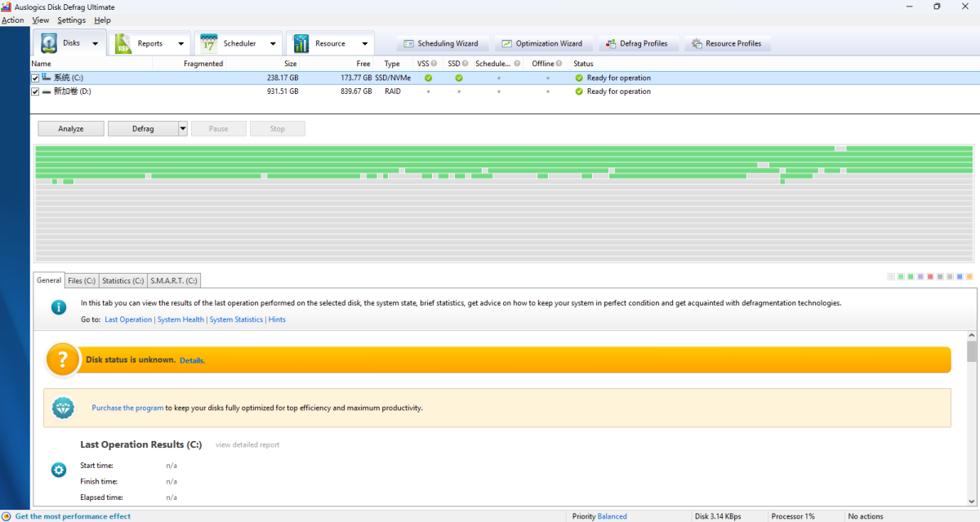
Task: Uncheck the C: drive checkbox
Action: click(x=35, y=78)
